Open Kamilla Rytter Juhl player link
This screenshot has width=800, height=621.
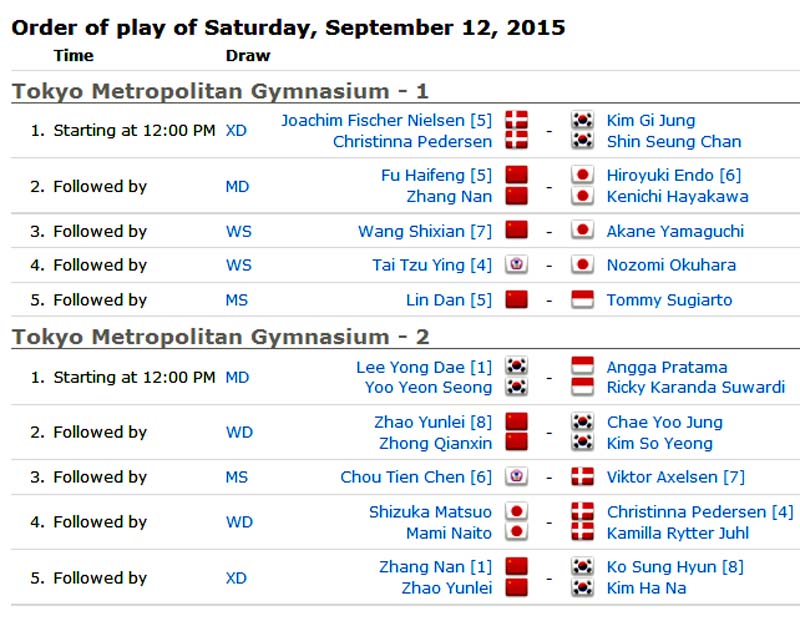click(x=678, y=533)
